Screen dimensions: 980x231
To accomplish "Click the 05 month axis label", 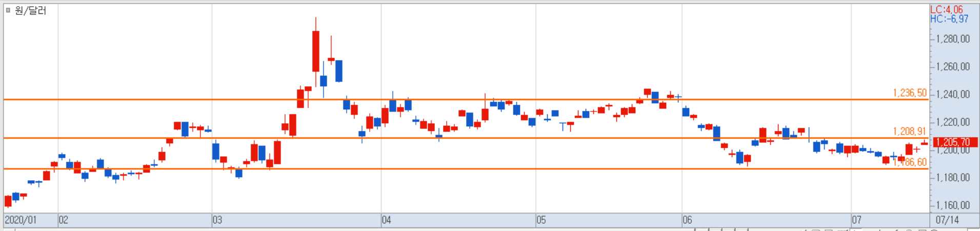I will click(x=541, y=220).
